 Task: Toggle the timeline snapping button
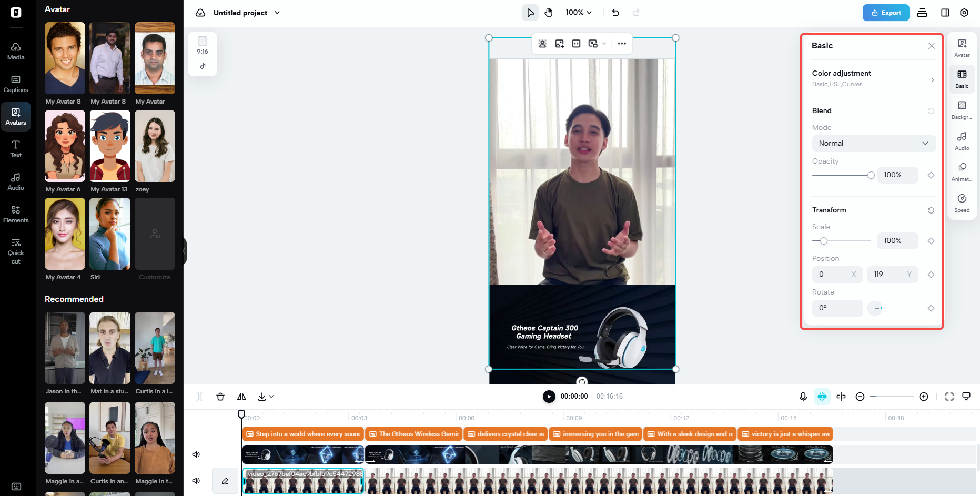822,397
